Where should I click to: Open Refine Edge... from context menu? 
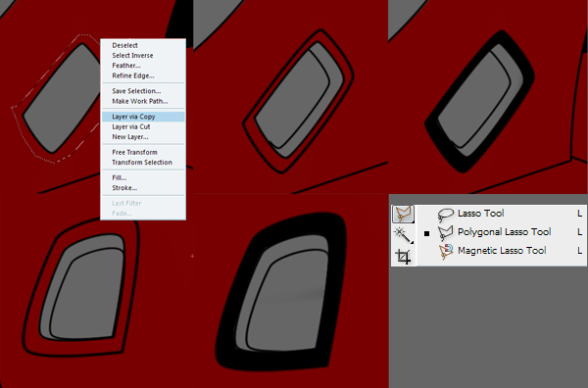[143, 75]
